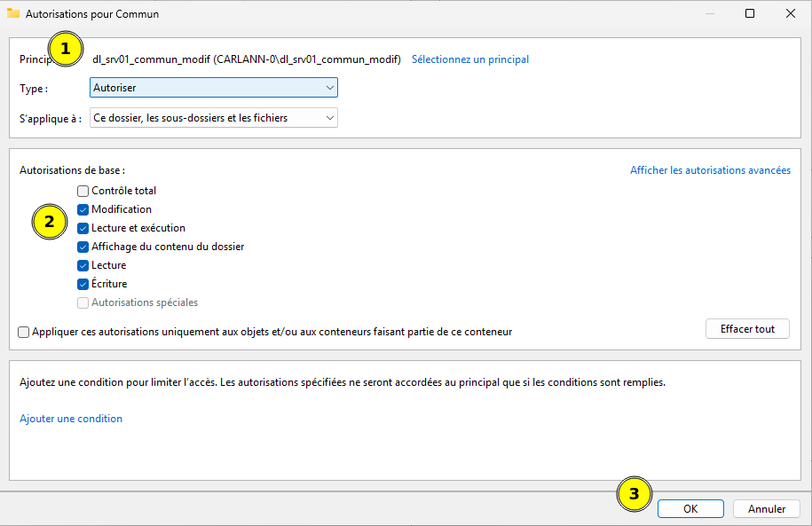
Task: Click the Type : label
Action: [34, 89]
